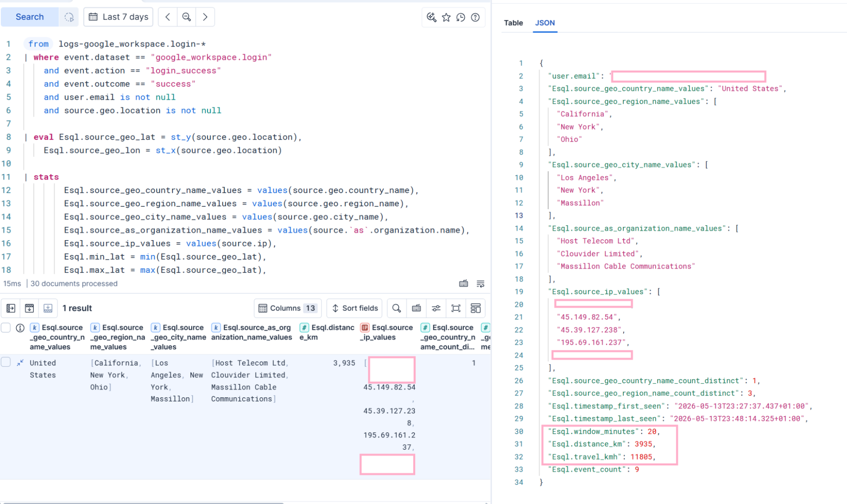
Task: Click JSON line "Esql.window_minutes": 20
Action: click(604, 431)
